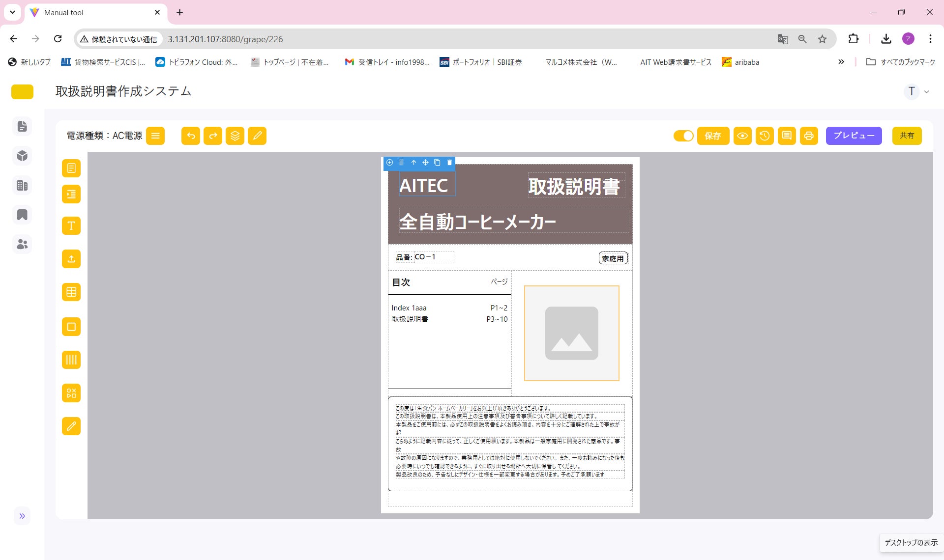This screenshot has height=560, width=944.
Task: Open the layers stack tool
Action: pyautogui.click(x=235, y=136)
